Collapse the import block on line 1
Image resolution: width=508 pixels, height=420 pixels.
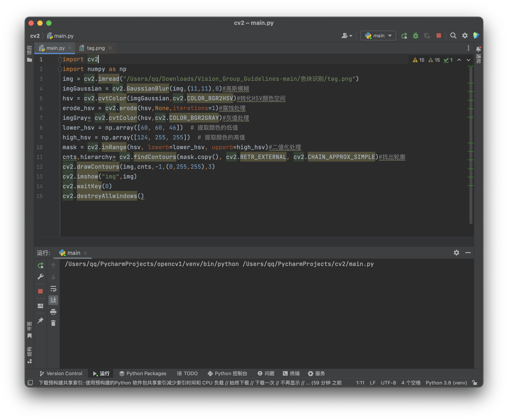coord(60,59)
